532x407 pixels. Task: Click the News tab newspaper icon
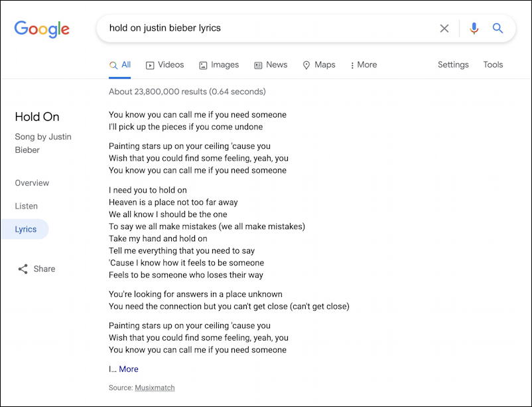point(258,65)
